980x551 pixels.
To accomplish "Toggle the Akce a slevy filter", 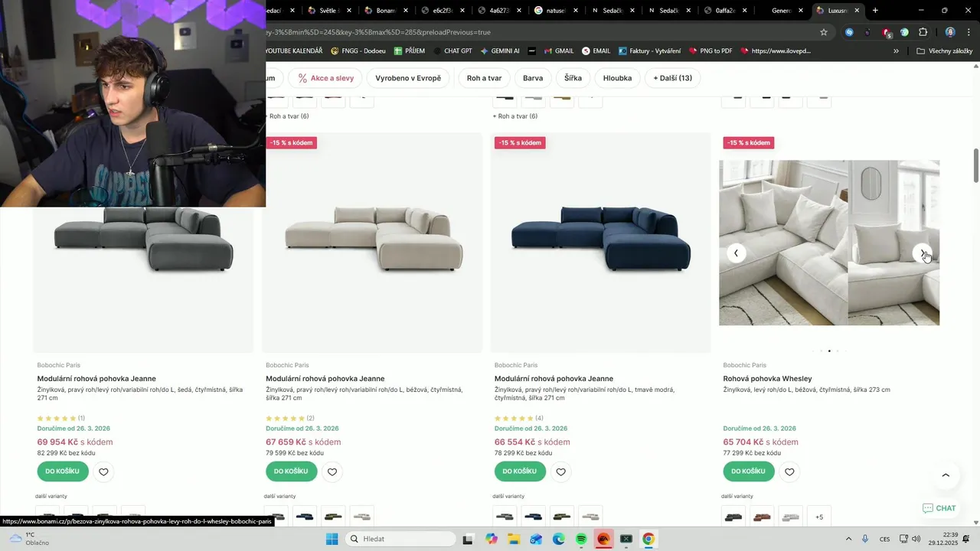I will point(325,78).
